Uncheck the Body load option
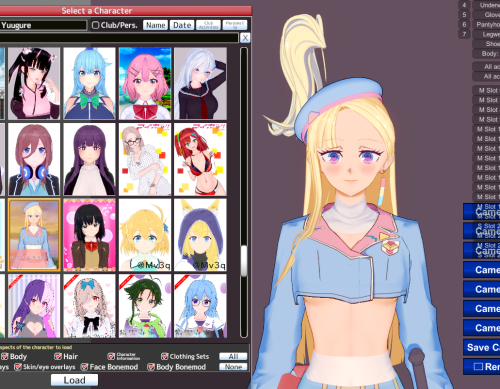This screenshot has width=500, height=389. coord(5,357)
